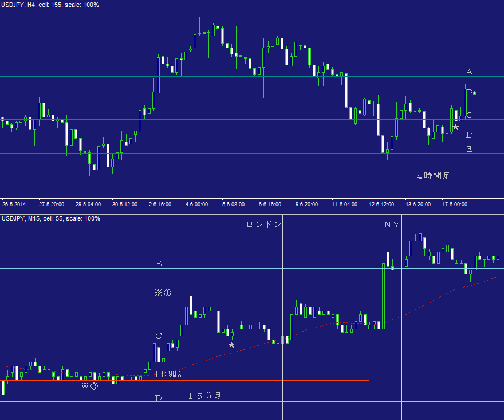Click the ※① annotation label
This screenshot has width=504, height=420.
[x=163, y=292]
